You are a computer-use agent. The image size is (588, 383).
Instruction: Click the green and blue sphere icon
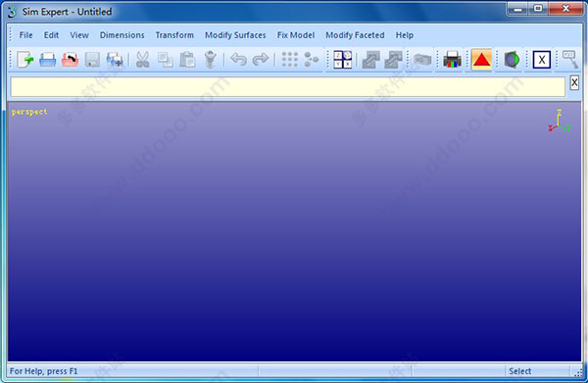coord(512,60)
